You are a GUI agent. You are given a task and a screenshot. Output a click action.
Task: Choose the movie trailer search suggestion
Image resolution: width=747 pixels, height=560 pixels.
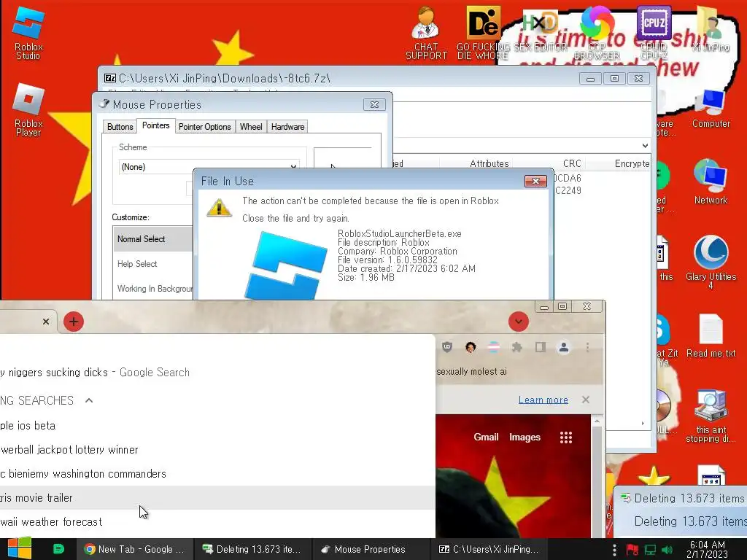tap(217, 497)
